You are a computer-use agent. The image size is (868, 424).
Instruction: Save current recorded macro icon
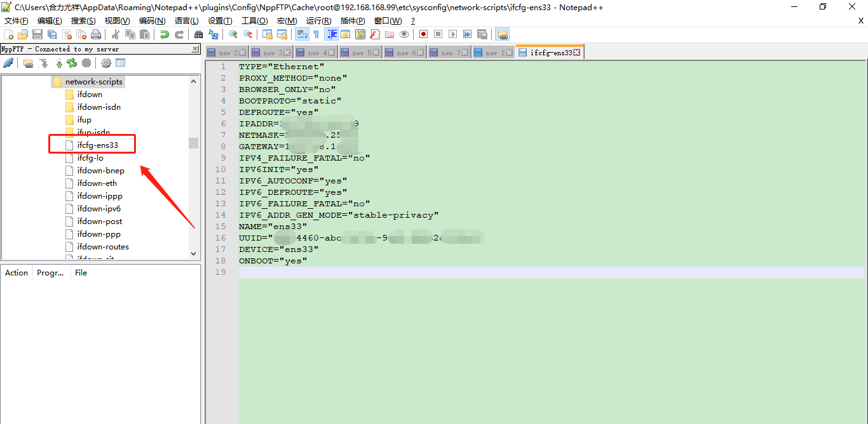[482, 34]
